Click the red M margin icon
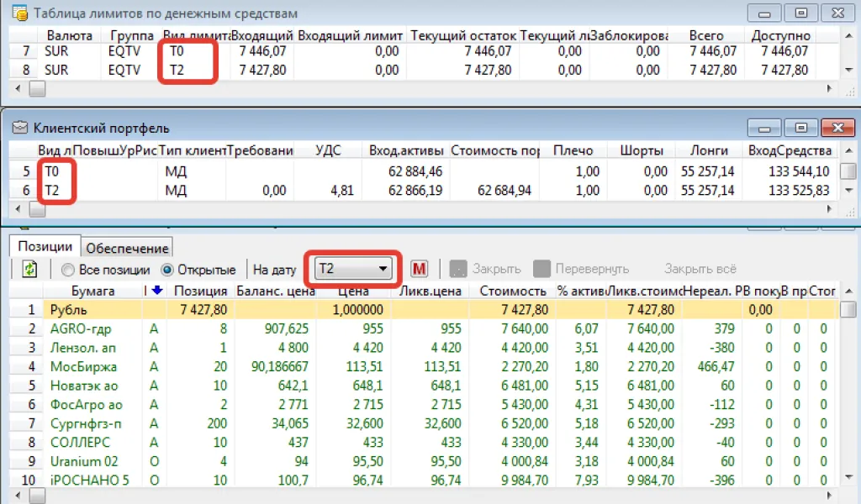Image resolution: width=861 pixels, height=504 pixels. pos(420,270)
